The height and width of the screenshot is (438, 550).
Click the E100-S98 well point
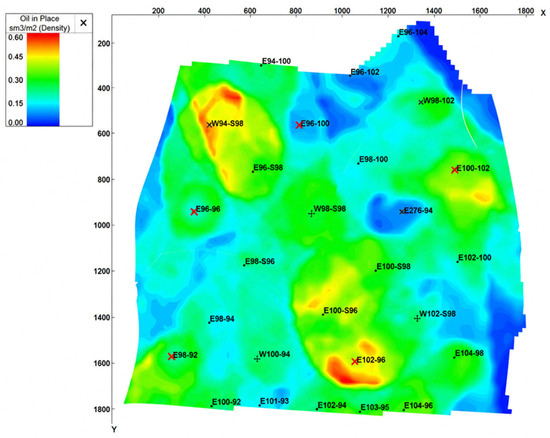click(x=376, y=271)
